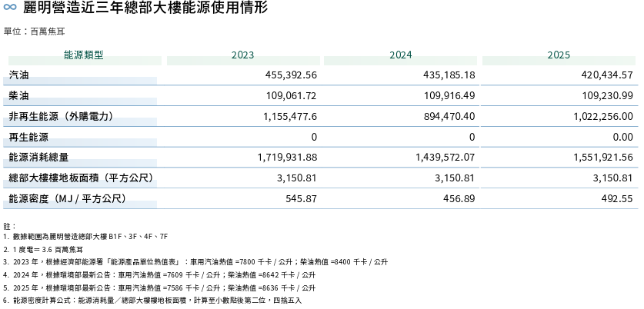The width and height of the screenshot is (644, 309).
Task: Click the gasoline value 455,392.56
Action: coord(291,75)
